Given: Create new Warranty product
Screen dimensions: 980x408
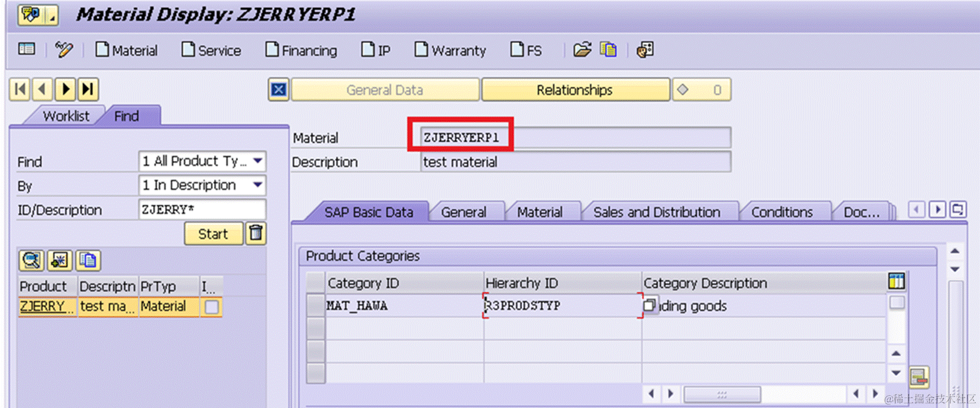Looking at the screenshot, I should [x=451, y=50].
